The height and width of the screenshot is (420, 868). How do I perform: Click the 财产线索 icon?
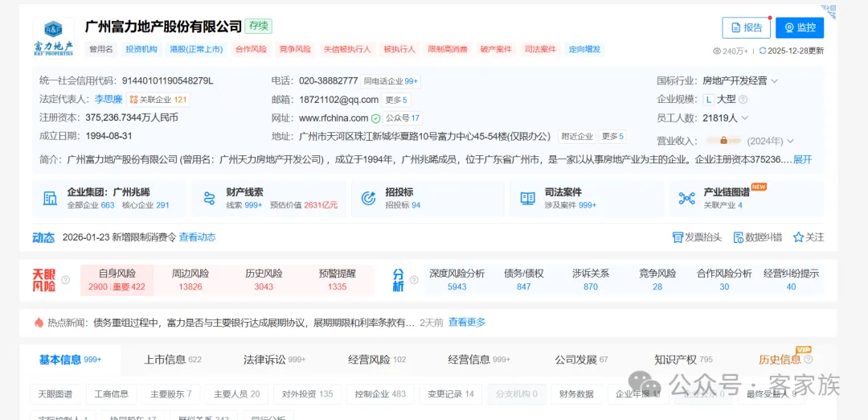pyautogui.click(x=209, y=199)
